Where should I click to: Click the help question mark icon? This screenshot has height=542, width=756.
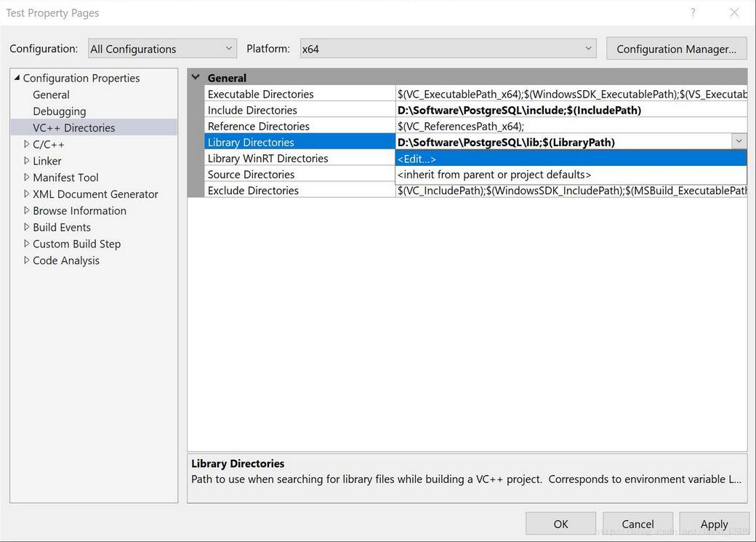(693, 12)
